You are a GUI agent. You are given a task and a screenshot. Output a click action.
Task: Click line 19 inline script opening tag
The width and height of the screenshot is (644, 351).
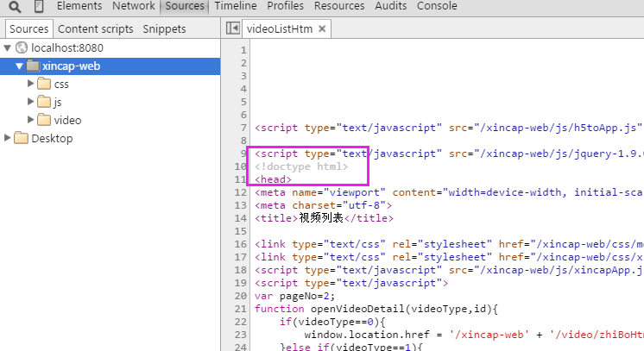pyautogui.click(x=351, y=283)
